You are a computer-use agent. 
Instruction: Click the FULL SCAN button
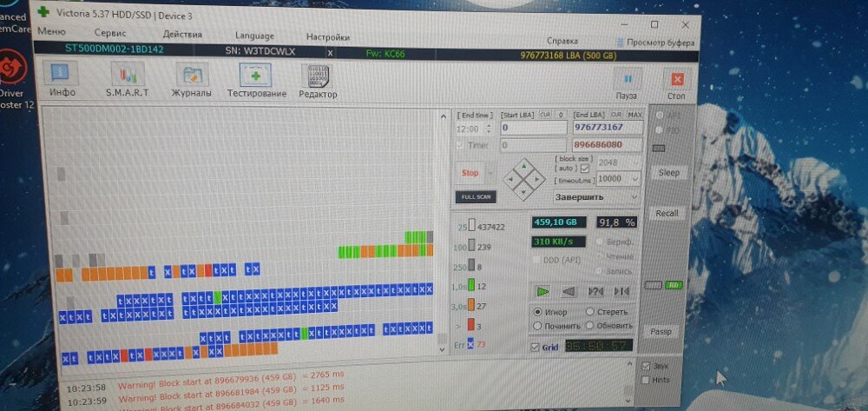(x=476, y=196)
